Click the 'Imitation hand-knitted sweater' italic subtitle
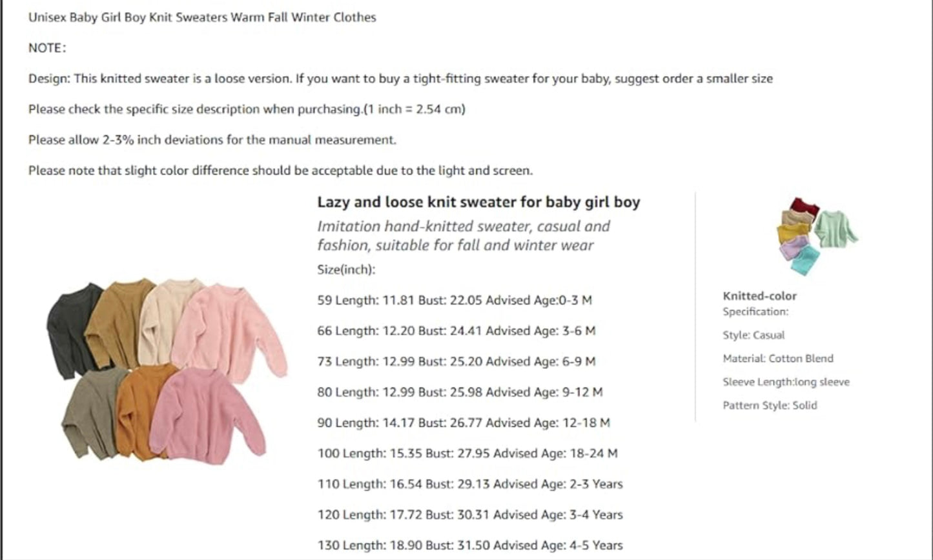Image resolution: width=933 pixels, height=560 pixels. pos(463,235)
